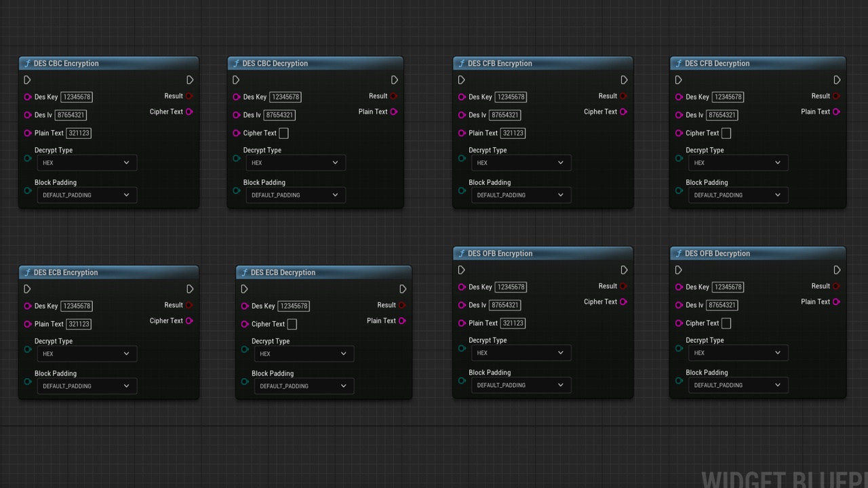868x488 pixels.
Task: Click output exec pin of DES ECB Encryption
Action: click(190, 289)
